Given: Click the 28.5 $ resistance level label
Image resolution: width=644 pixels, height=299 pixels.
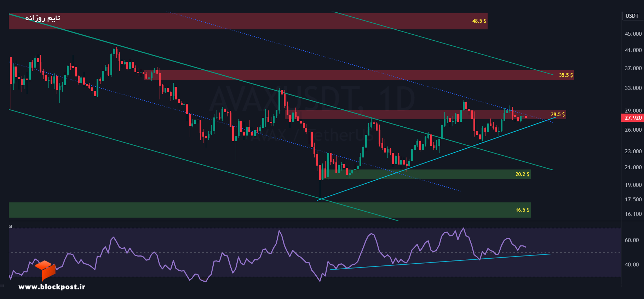Looking at the screenshot, I should 558,114.
